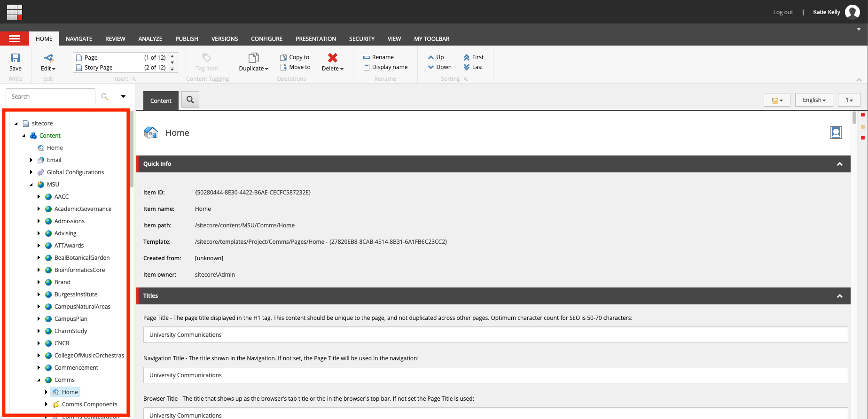
Task: Collapse the sitecore root tree node
Action: coord(16,124)
